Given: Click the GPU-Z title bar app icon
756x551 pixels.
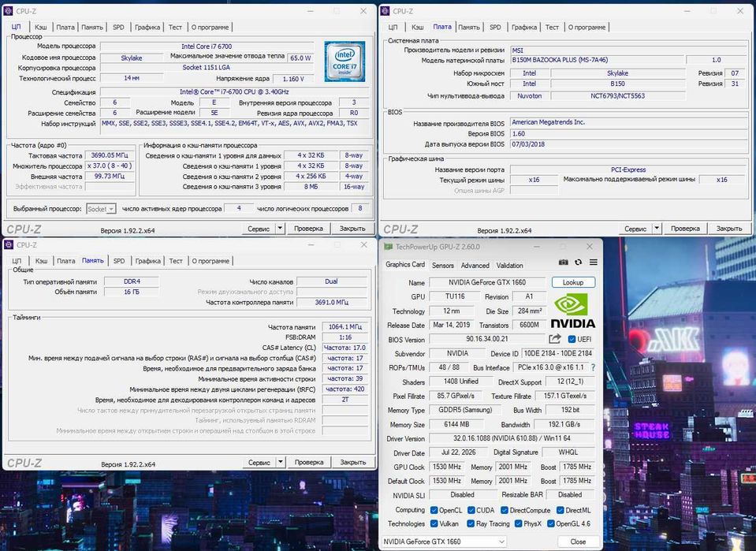Looking at the screenshot, I should (x=388, y=247).
